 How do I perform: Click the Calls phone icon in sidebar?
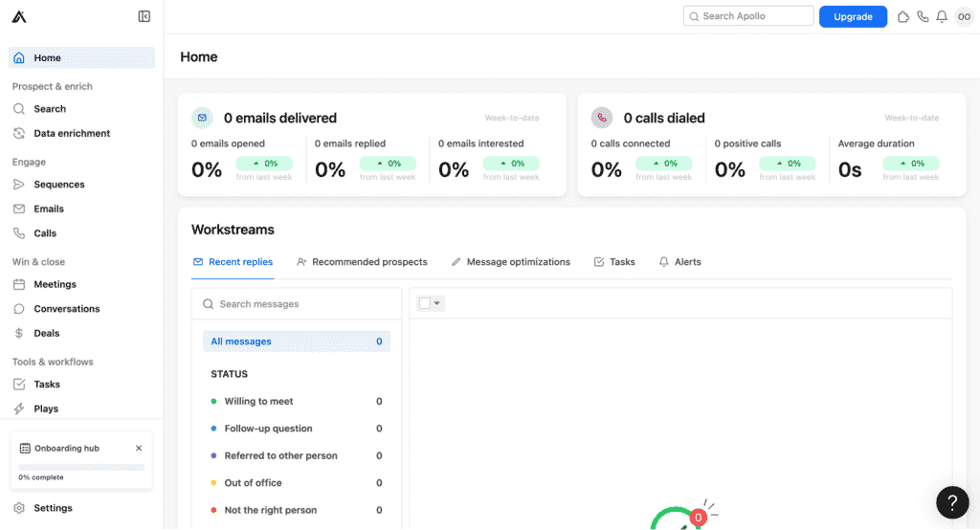pos(19,233)
